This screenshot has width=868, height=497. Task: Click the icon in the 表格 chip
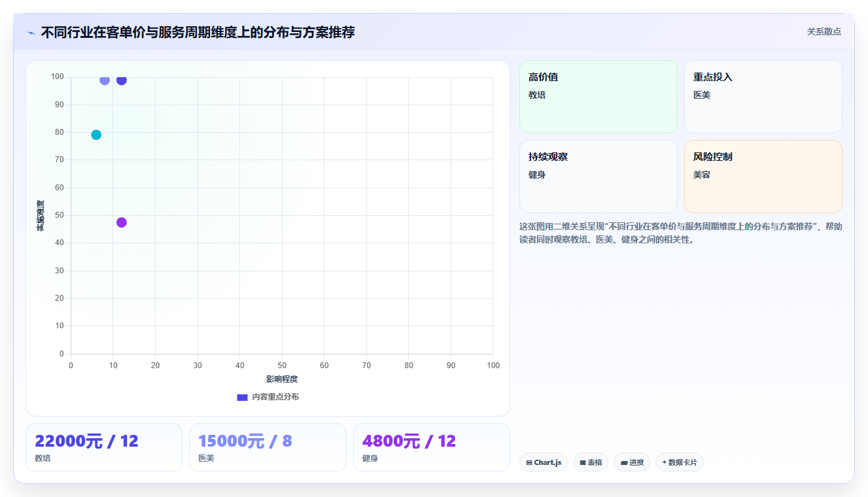click(x=583, y=463)
